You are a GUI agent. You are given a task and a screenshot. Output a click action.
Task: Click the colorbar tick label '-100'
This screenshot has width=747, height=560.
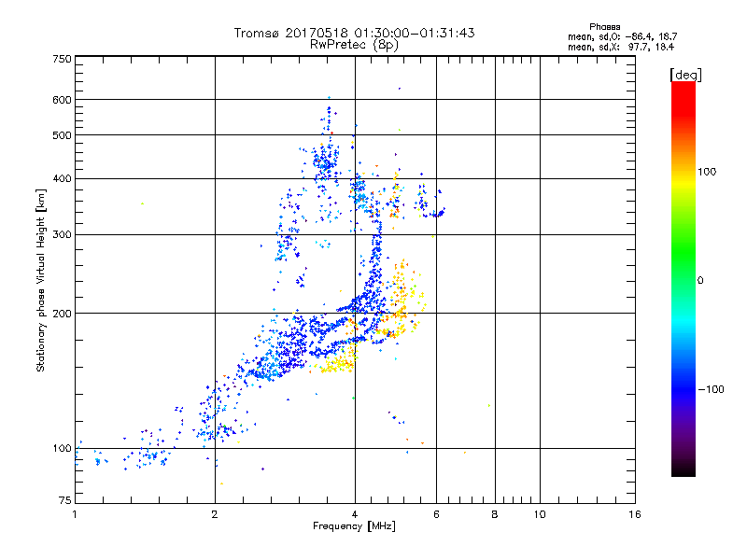[x=711, y=389]
